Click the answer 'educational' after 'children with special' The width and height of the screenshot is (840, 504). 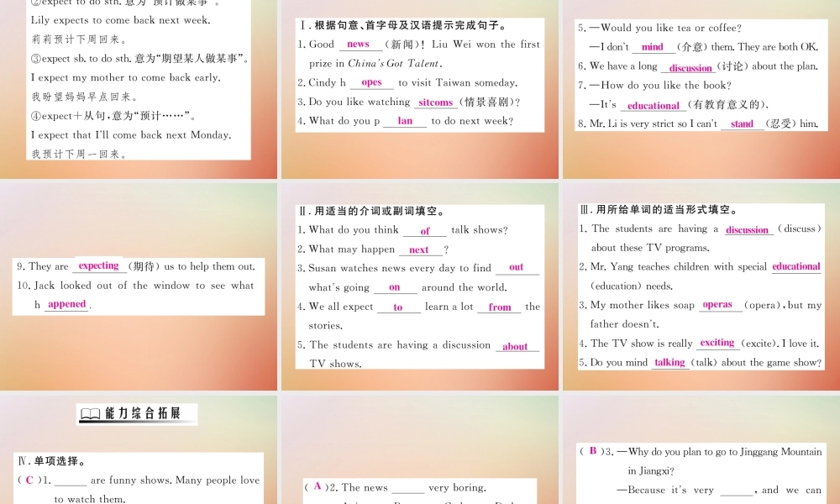tap(796, 267)
